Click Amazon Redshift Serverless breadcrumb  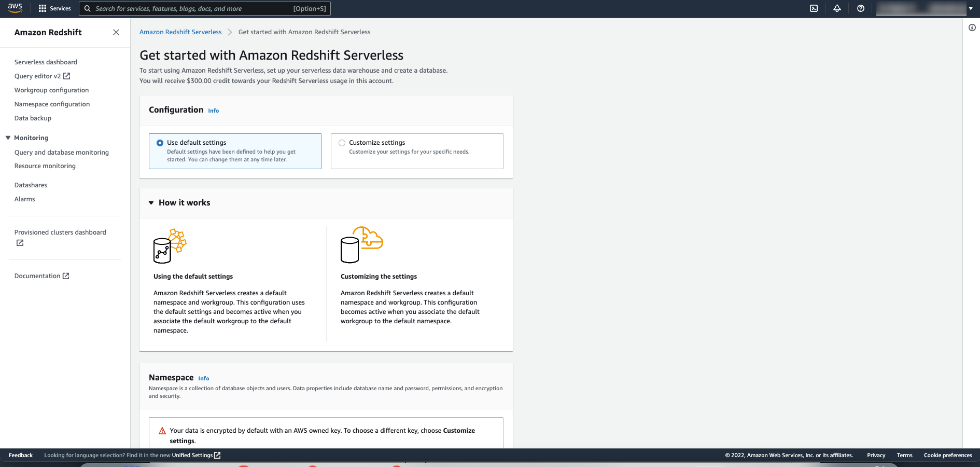pos(180,32)
